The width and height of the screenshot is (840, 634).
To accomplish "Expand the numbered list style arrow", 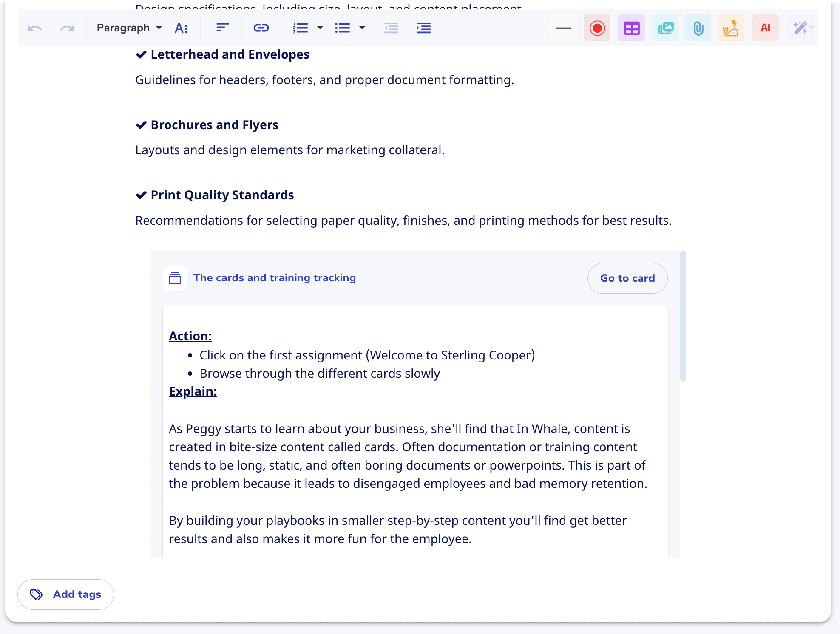I will 320,28.
